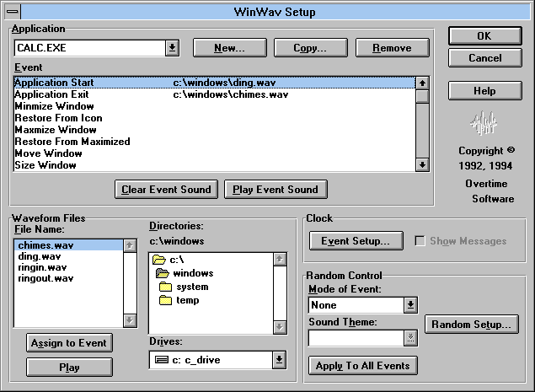Click the Assign to Event button
Viewport: 535px width, 392px height.
70,343
